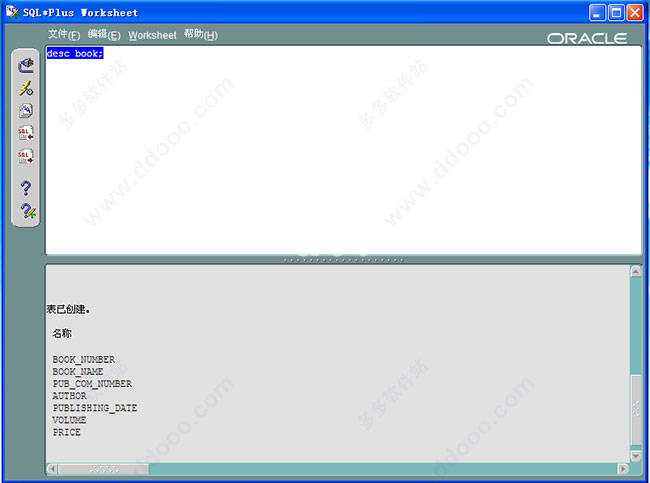
Task: Open the 编辑(E) menu
Action: coord(104,34)
